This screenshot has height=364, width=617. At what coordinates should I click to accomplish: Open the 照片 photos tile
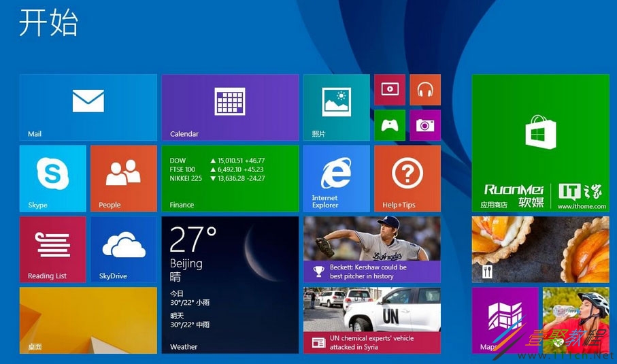[x=337, y=107]
